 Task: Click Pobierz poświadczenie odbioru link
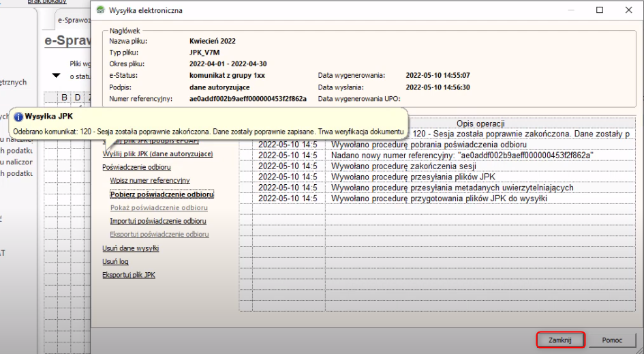pos(162,194)
